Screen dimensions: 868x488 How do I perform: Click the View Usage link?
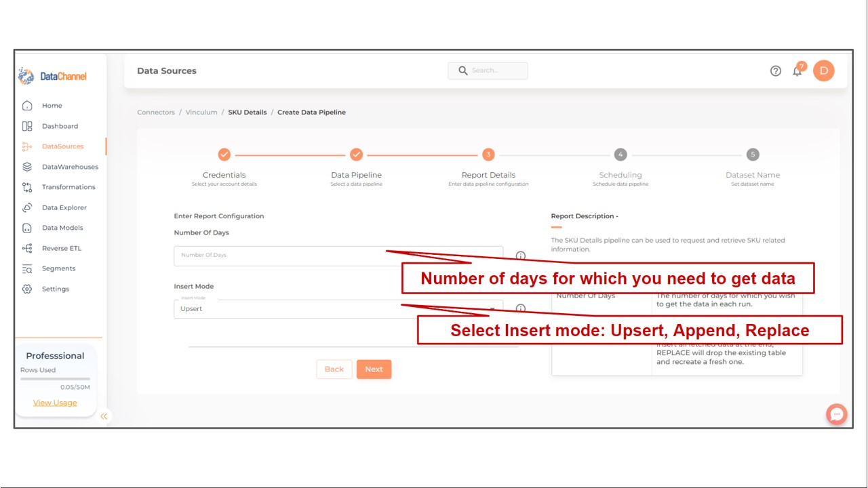pos(55,403)
